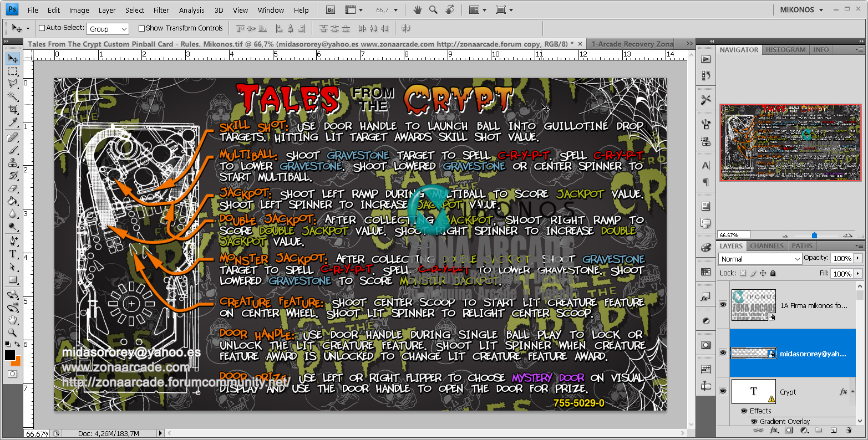This screenshot has height=440, width=868.
Task: Switch to the Histogram tab
Action: click(x=785, y=49)
